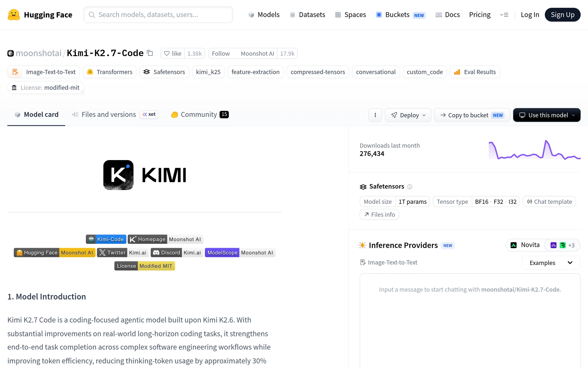Click the Log In link

pos(530,15)
